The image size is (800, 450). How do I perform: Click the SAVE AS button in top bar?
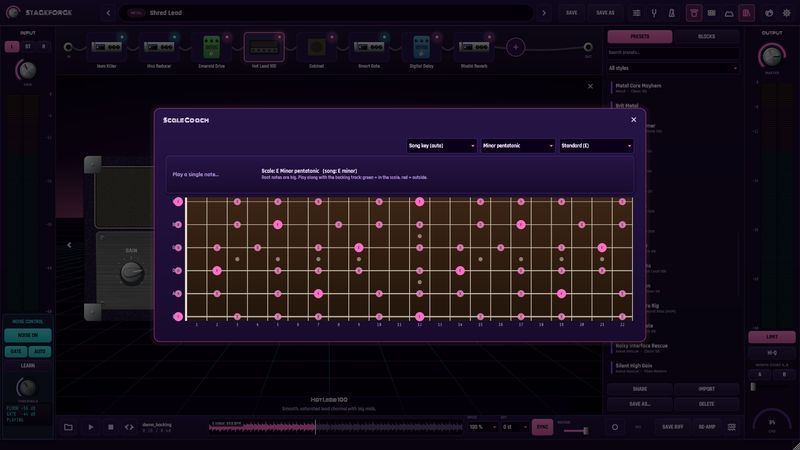pyautogui.click(x=605, y=13)
